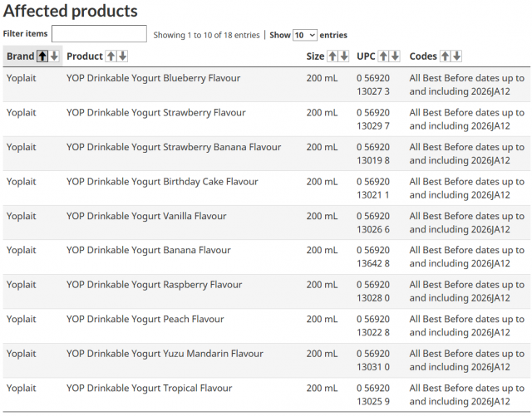This screenshot has width=532, height=416.
Task: Select the Yuzu Mandarin Flavour product entry
Action: pos(165,354)
